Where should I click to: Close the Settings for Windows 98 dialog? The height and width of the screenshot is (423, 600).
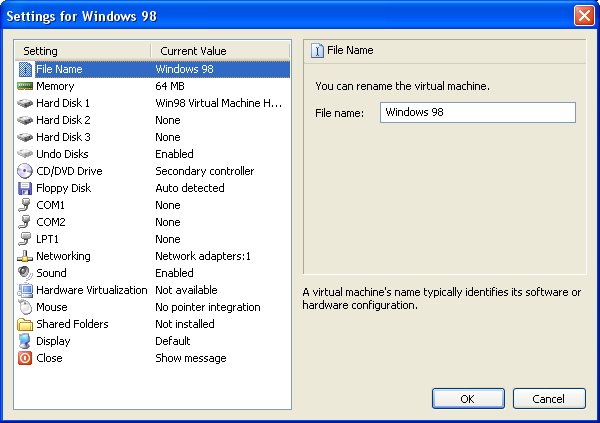584,16
